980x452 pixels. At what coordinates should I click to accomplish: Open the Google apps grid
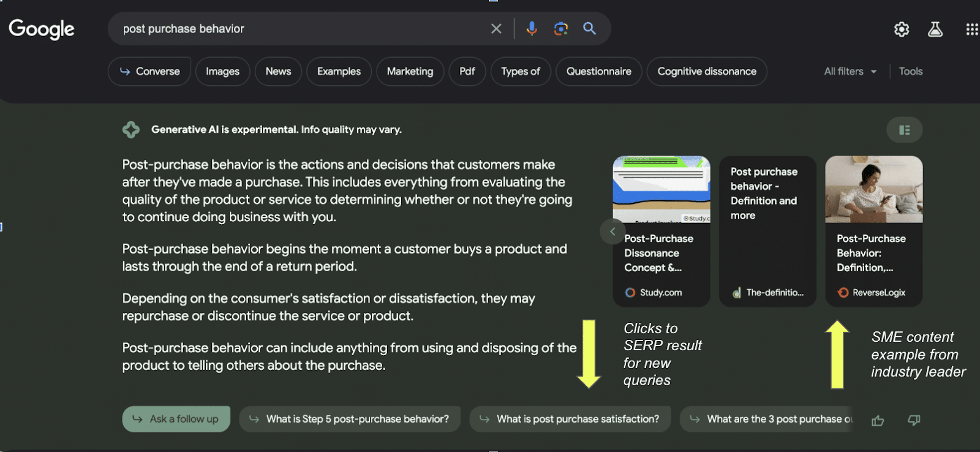pos(971,29)
